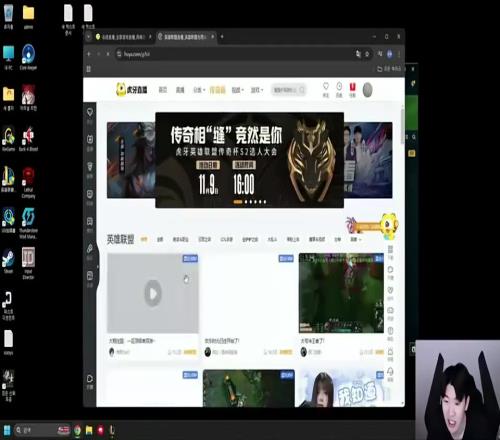
Task: Open Chrome from the taskbar
Action: (x=77, y=430)
